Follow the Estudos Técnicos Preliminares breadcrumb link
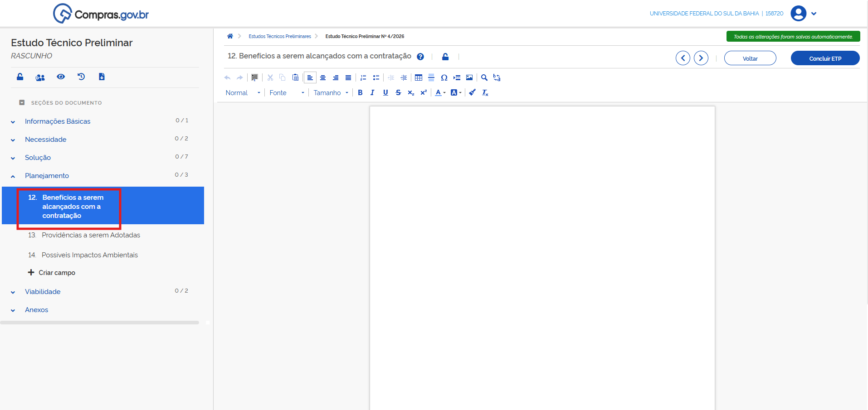The height and width of the screenshot is (410, 868). tap(279, 36)
